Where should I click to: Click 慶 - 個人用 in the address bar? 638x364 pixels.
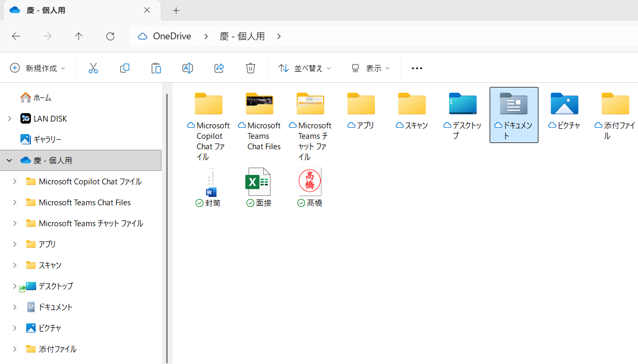tap(242, 36)
